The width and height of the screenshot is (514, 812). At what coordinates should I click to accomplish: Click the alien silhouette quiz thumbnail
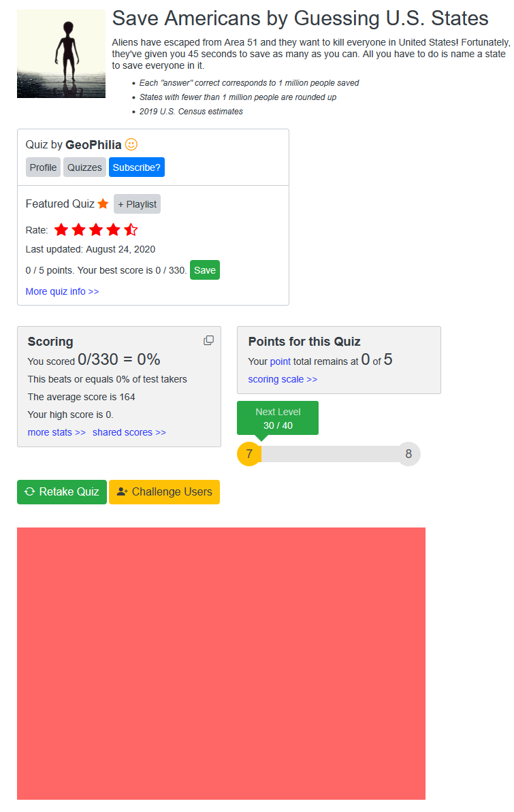[x=61, y=53]
